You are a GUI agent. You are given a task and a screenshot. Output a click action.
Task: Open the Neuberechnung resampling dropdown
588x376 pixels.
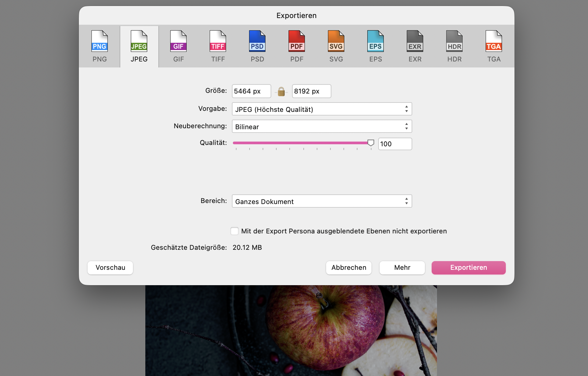[x=322, y=127]
